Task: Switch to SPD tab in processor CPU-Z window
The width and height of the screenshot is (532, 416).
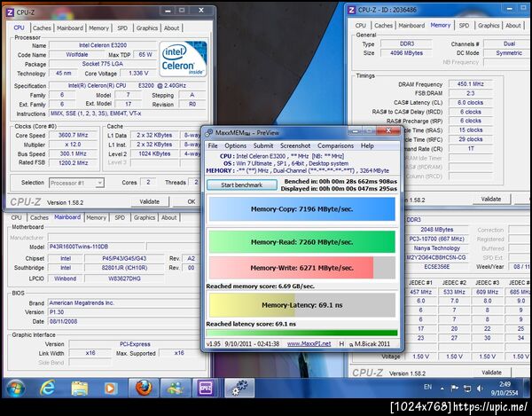Action: pos(122,27)
